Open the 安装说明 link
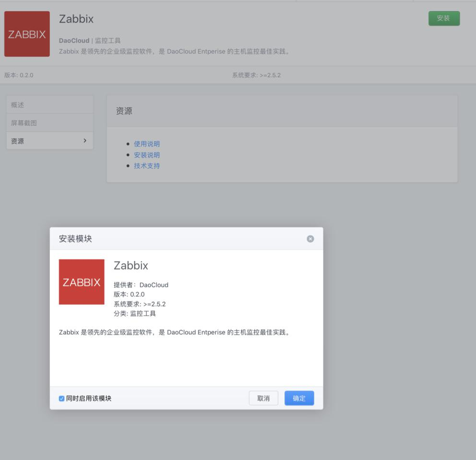Image resolution: width=476 pixels, height=460 pixels. coord(147,155)
